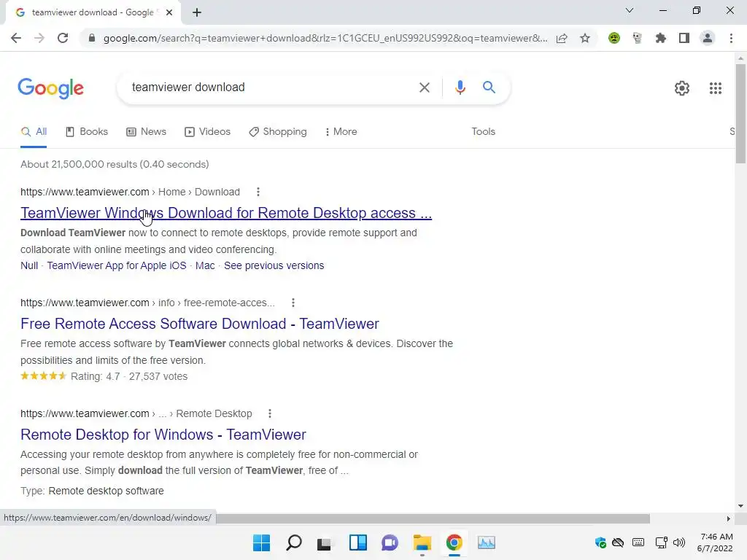Open the Mac sitelink
Screen dimensions: 747x560
pos(205,265)
